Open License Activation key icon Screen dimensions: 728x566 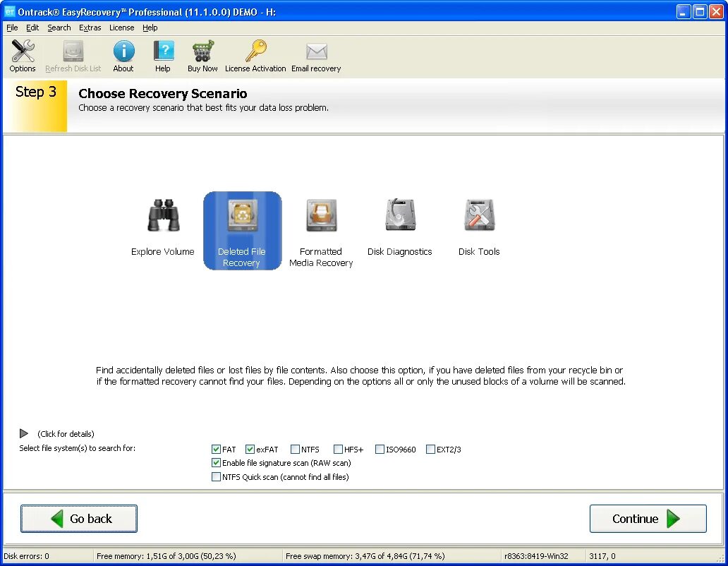(x=255, y=56)
